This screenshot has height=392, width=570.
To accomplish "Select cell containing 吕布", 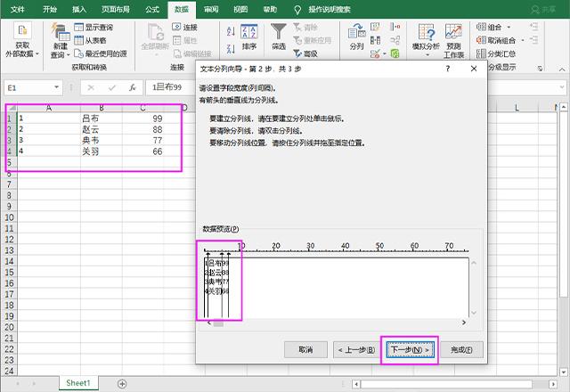I will 101,118.
